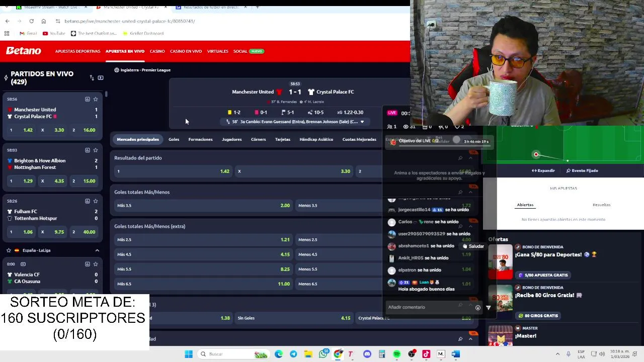Open Chrome apps grid in bookmarks bar
644x362 pixels.
click(7, 33)
